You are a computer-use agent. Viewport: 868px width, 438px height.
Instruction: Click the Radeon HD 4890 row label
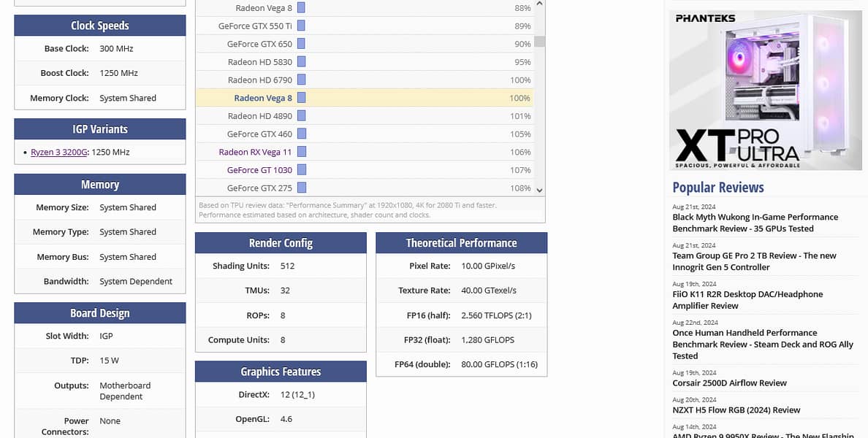[x=259, y=116]
